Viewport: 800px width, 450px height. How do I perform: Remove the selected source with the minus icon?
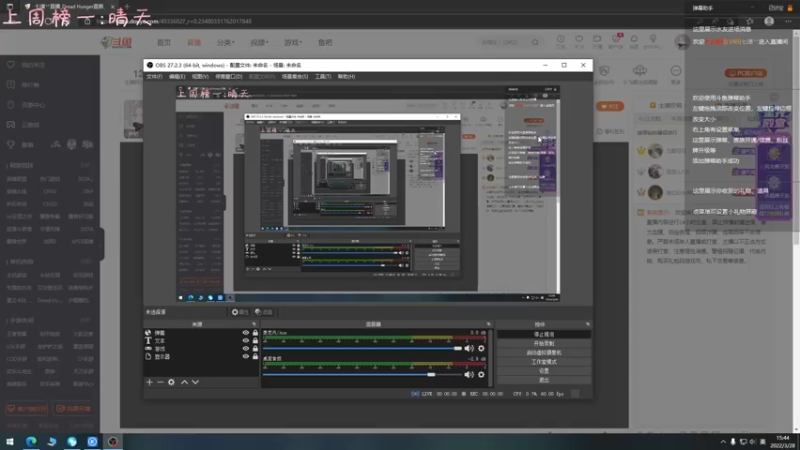tap(160, 382)
